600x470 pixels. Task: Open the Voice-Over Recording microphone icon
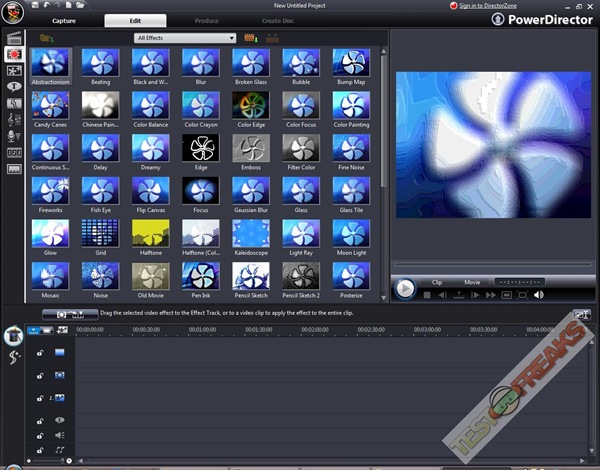14,135
